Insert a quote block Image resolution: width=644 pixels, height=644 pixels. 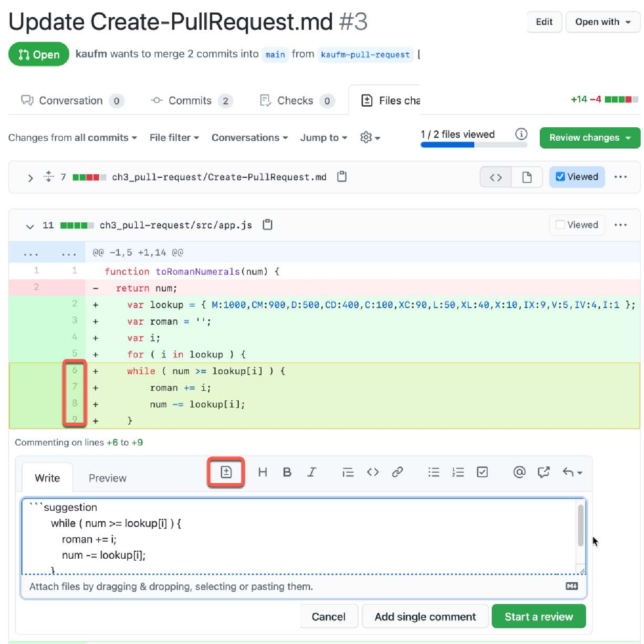pyautogui.click(x=348, y=473)
